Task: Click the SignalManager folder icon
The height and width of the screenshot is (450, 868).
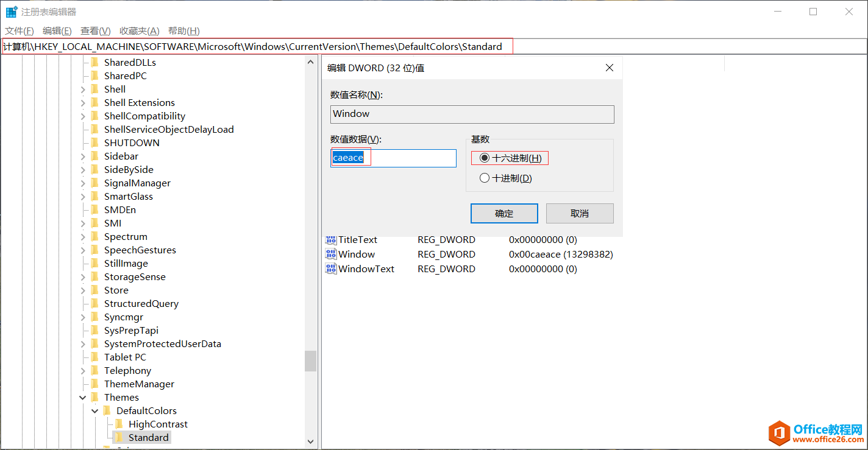Action: click(94, 183)
